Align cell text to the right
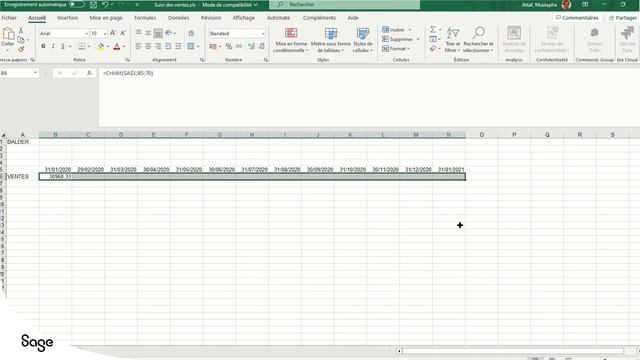This screenshot has height=360, width=640. coord(158,46)
